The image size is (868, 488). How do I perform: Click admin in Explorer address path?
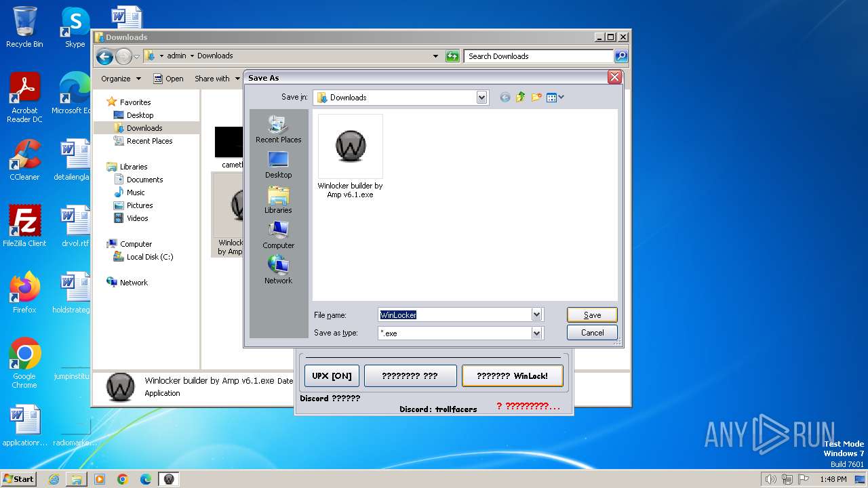coord(176,56)
